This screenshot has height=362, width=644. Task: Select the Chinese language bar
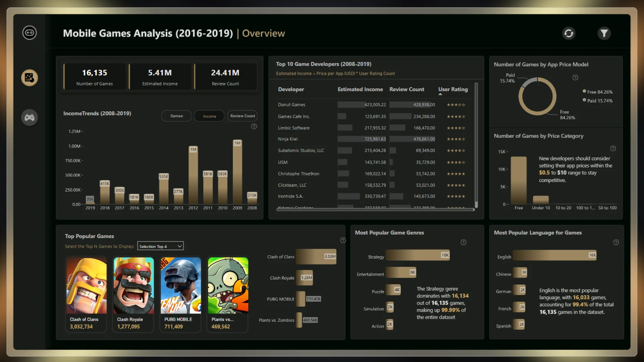(x=520, y=273)
